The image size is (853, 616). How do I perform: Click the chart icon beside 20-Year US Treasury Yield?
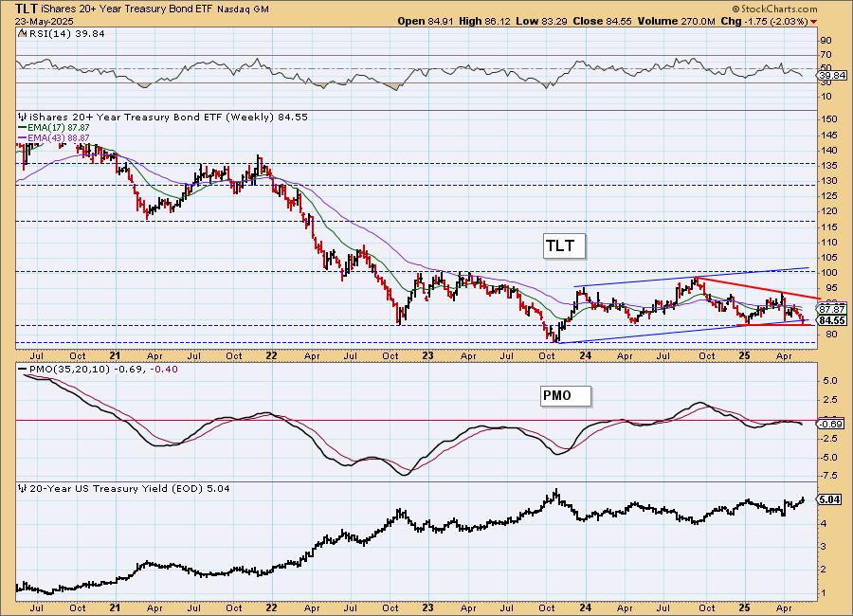(x=23, y=489)
